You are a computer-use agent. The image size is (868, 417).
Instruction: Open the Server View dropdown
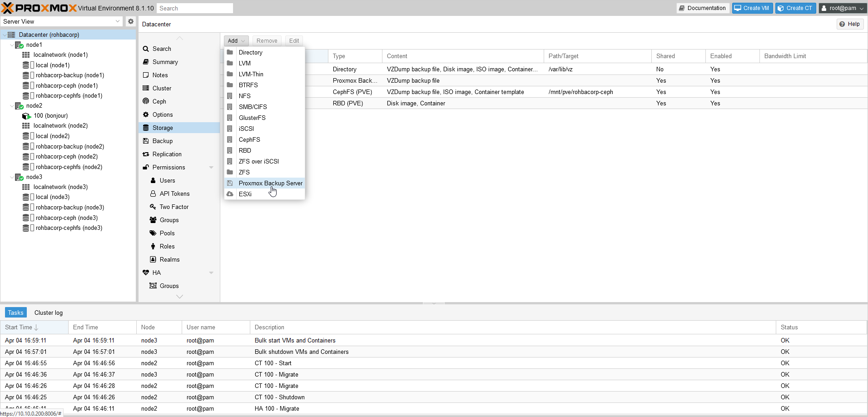tap(118, 21)
